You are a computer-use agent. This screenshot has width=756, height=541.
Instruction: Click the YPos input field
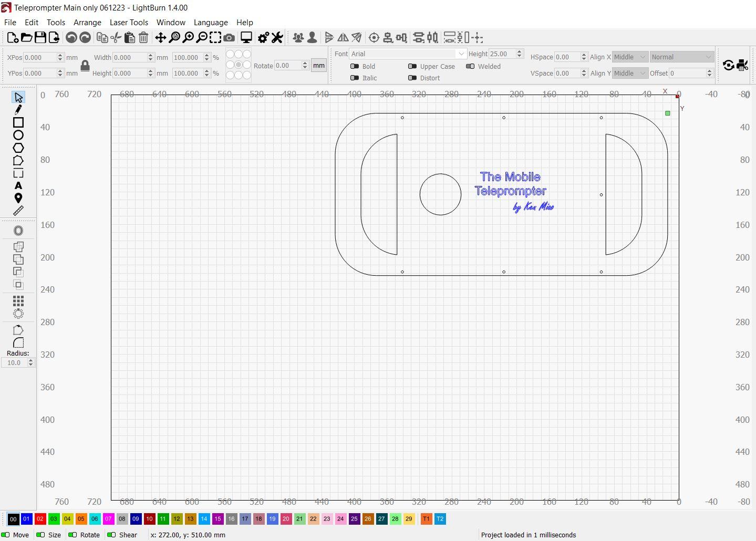coord(40,73)
